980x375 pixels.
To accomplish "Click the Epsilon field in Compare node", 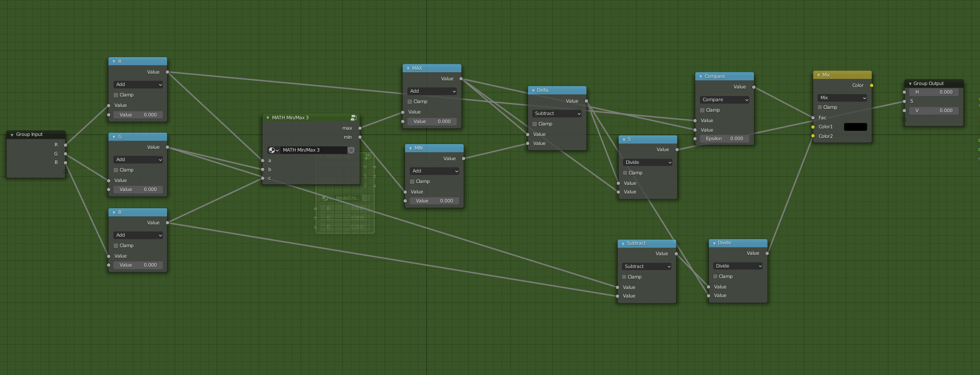I will click(725, 139).
